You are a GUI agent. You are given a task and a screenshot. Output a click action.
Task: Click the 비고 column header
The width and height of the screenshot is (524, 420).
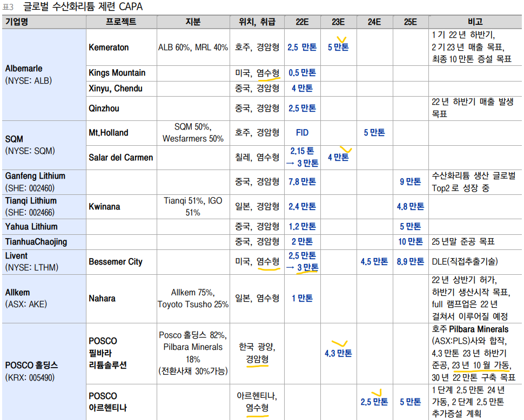click(475, 22)
